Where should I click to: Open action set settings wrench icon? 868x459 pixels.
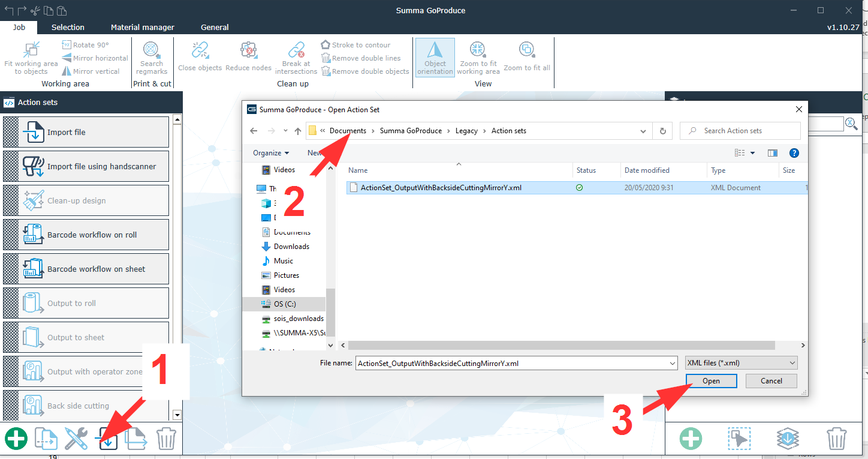coord(76,439)
